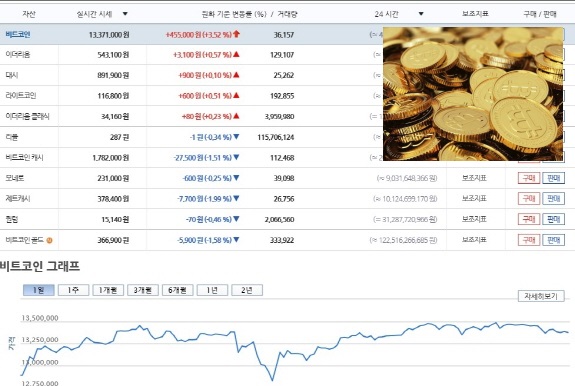This screenshot has width=575, height=386.
Task: Select the 1일 chart range tab
Action: (39, 290)
